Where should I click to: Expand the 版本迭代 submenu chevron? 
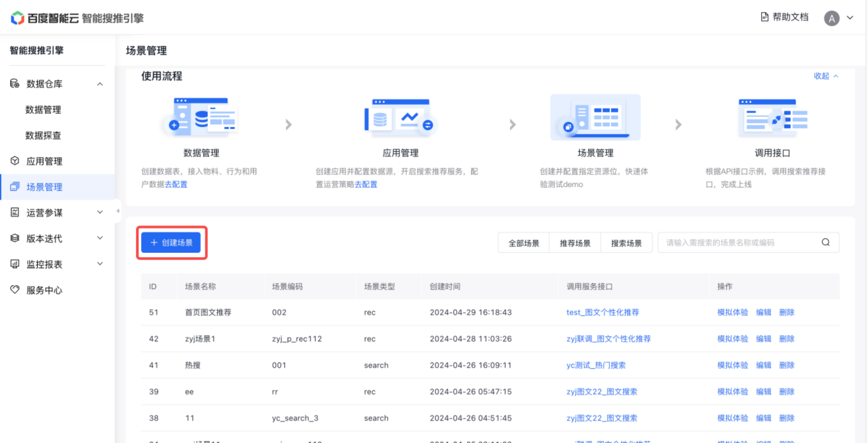[100, 238]
